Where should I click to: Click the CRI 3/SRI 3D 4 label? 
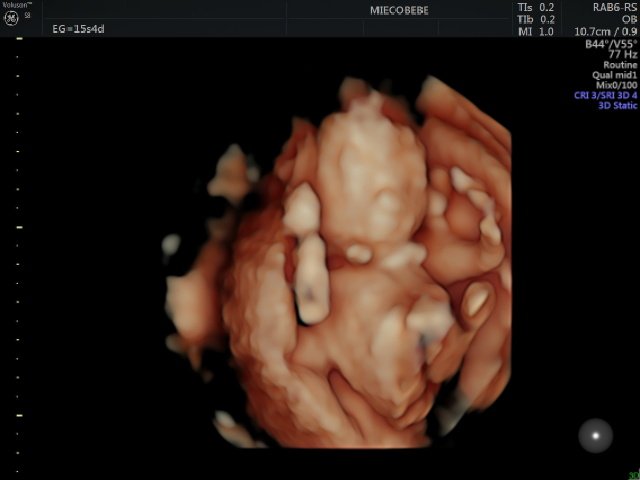(x=605, y=95)
